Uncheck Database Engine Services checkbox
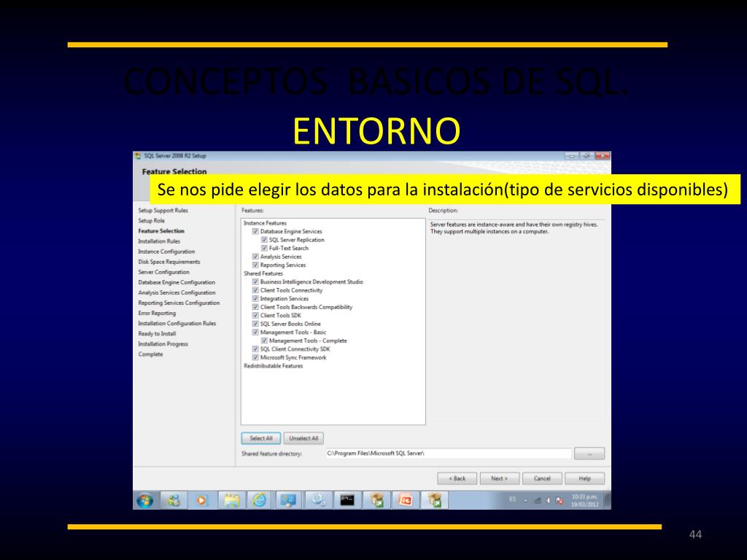 click(x=255, y=231)
